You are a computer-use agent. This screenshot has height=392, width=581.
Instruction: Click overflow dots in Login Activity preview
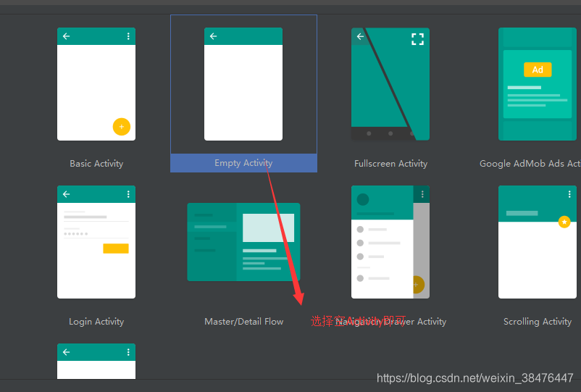coord(128,194)
